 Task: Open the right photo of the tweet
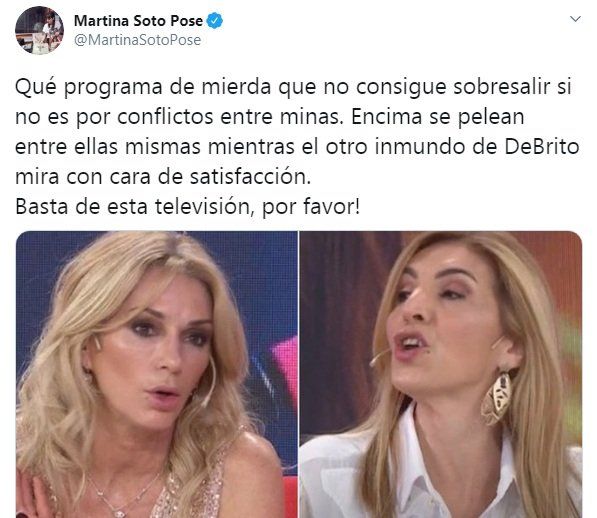[x=441, y=374]
